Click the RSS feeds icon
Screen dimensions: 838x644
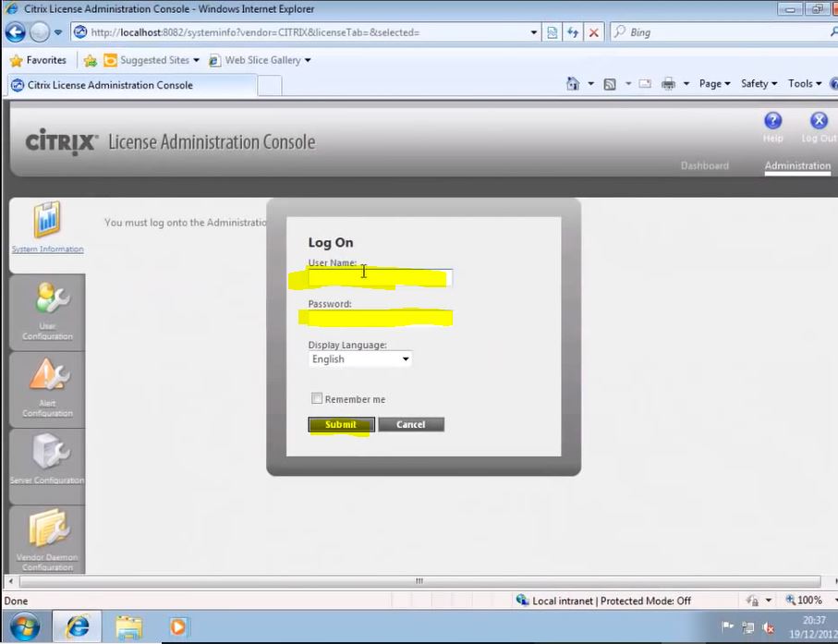[609, 84]
